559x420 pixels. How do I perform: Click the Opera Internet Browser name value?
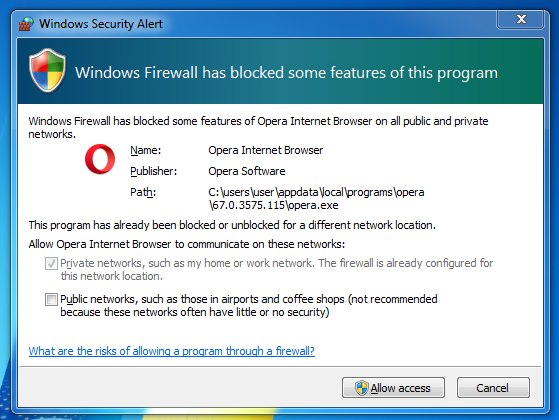[266, 150]
